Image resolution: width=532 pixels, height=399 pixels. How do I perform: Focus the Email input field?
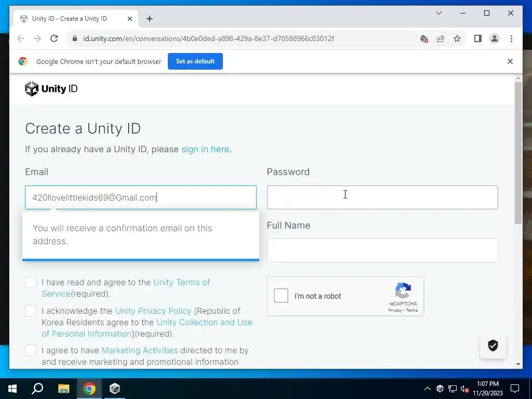point(141,197)
